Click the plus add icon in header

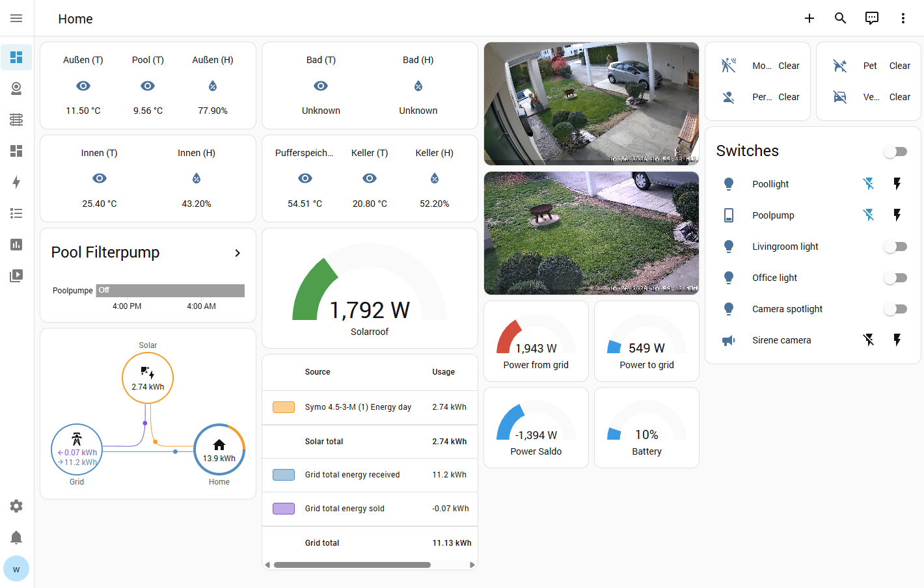pyautogui.click(x=809, y=18)
